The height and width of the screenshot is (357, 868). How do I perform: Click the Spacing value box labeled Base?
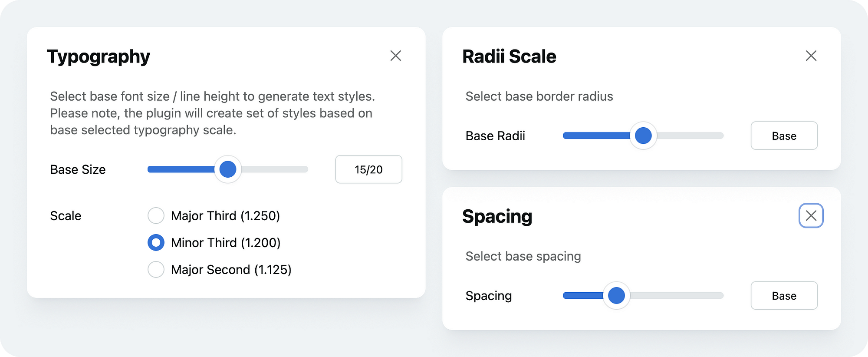point(784,296)
